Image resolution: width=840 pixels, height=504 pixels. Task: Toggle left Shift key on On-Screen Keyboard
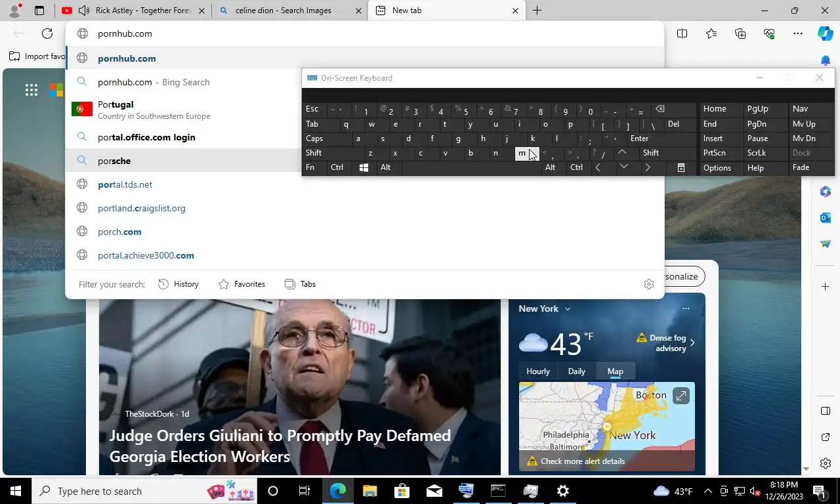point(330,153)
